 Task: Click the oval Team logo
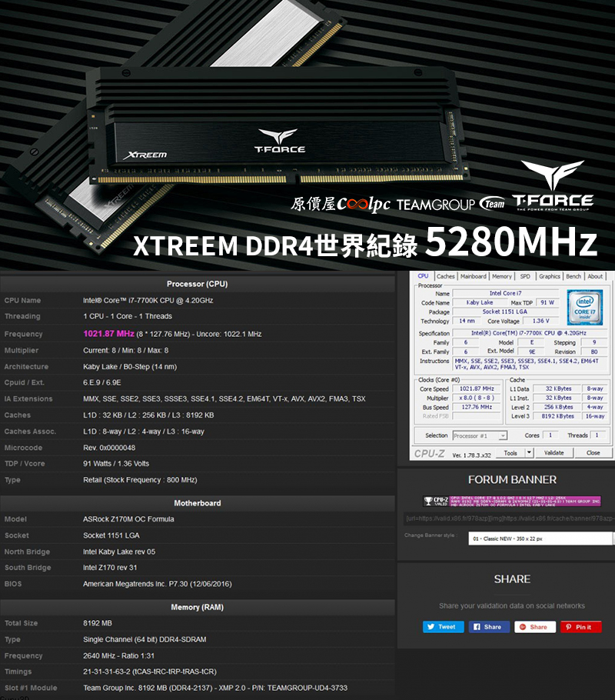pos(492,204)
